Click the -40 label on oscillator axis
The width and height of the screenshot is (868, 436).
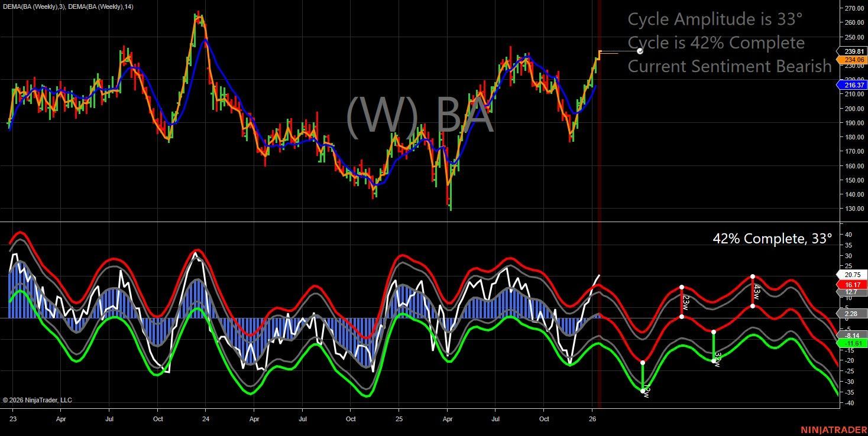848,403
